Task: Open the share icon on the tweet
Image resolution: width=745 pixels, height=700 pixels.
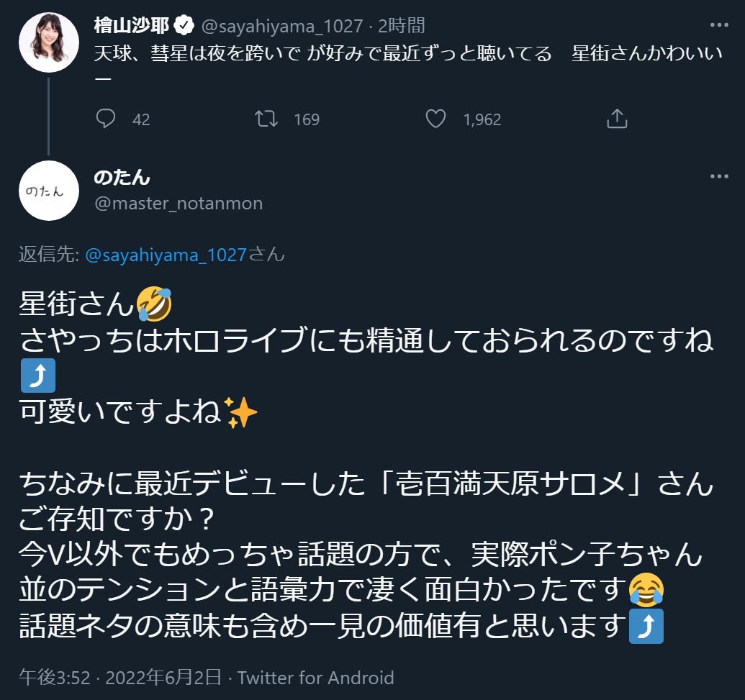Action: coord(617,119)
